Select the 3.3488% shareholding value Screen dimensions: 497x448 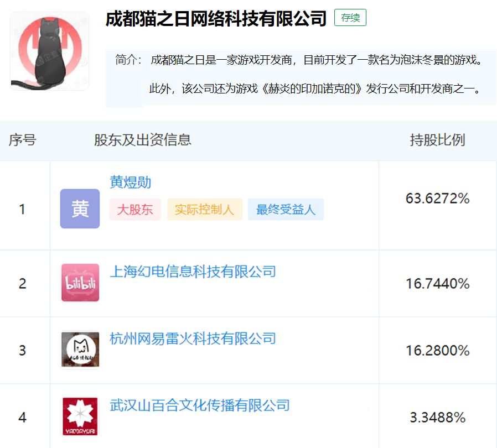pyautogui.click(x=437, y=417)
